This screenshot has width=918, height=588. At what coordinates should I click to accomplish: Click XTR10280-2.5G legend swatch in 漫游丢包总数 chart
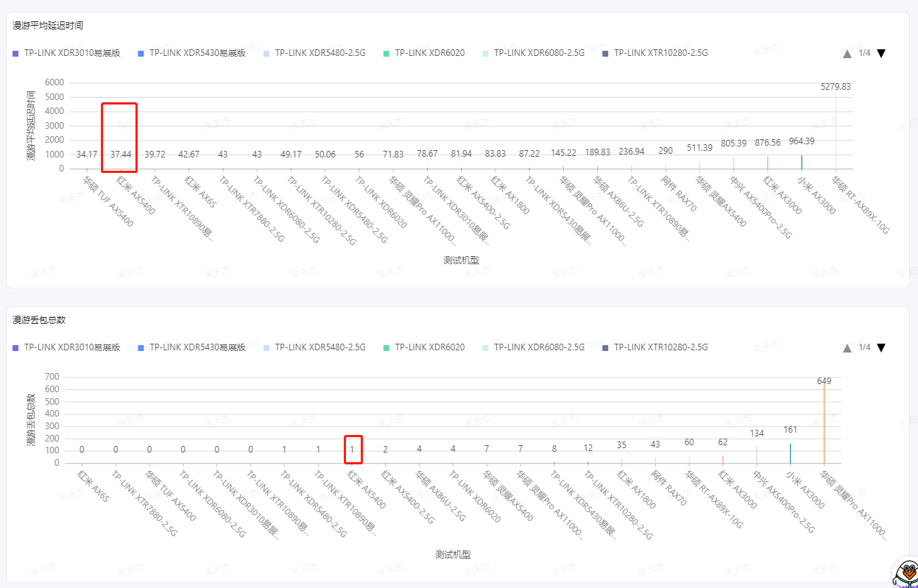(x=605, y=347)
